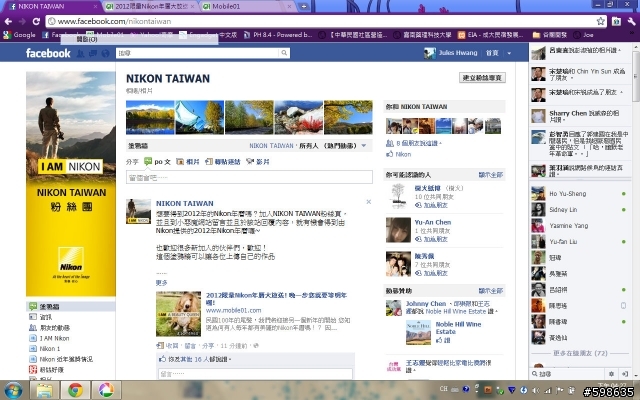The height and width of the screenshot is (400, 640).
Task: Open the bookmarks folder in the bookmarks bar
Action: pos(550,35)
